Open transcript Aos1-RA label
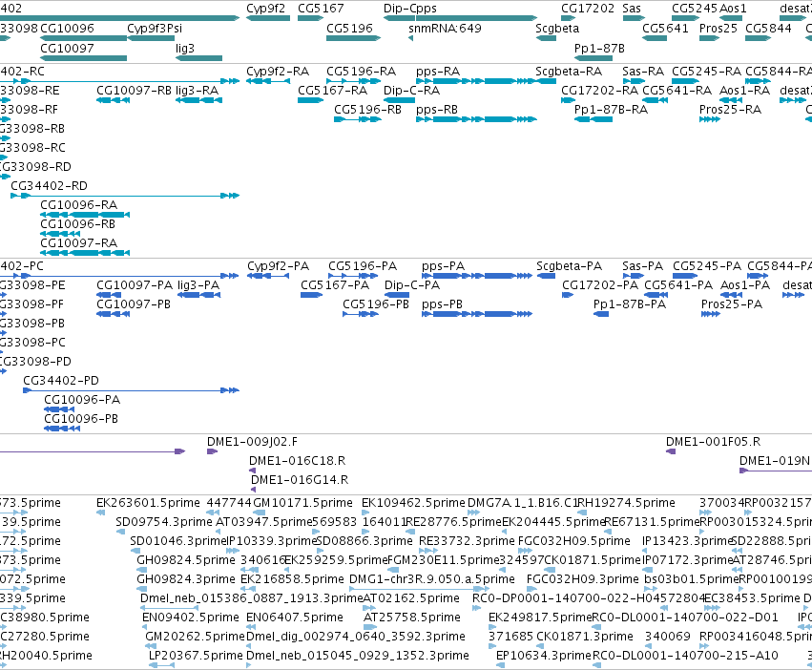 (x=744, y=91)
